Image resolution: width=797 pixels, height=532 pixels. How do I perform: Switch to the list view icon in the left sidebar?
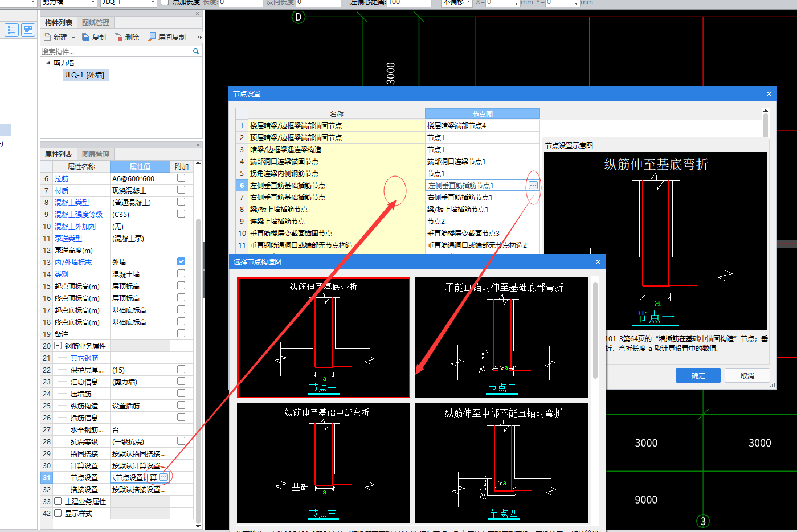point(11,30)
